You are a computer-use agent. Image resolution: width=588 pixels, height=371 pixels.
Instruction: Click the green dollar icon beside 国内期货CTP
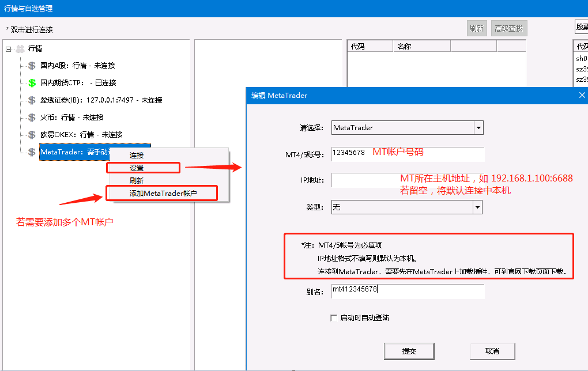click(x=32, y=83)
